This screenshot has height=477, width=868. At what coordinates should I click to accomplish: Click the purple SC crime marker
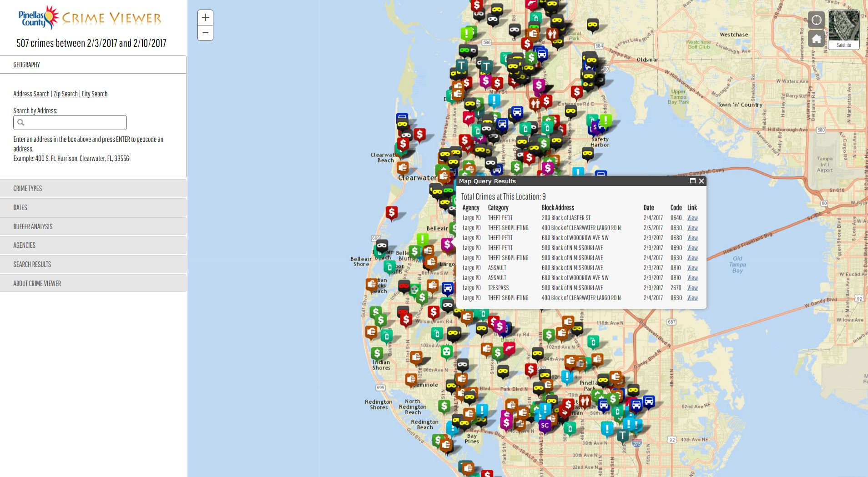click(x=545, y=426)
